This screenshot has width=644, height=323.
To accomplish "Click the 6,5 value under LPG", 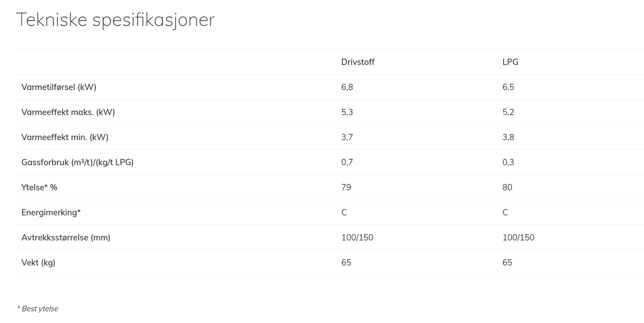I will [x=508, y=87].
